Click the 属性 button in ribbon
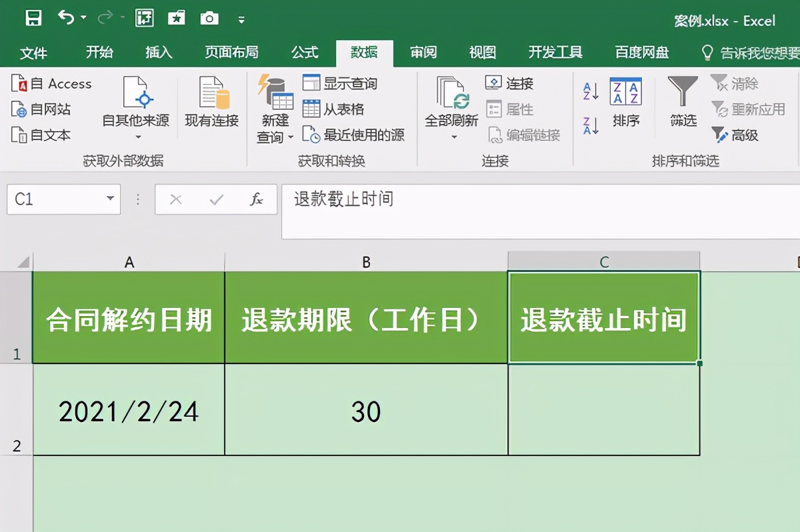The height and width of the screenshot is (532, 800). click(x=510, y=109)
